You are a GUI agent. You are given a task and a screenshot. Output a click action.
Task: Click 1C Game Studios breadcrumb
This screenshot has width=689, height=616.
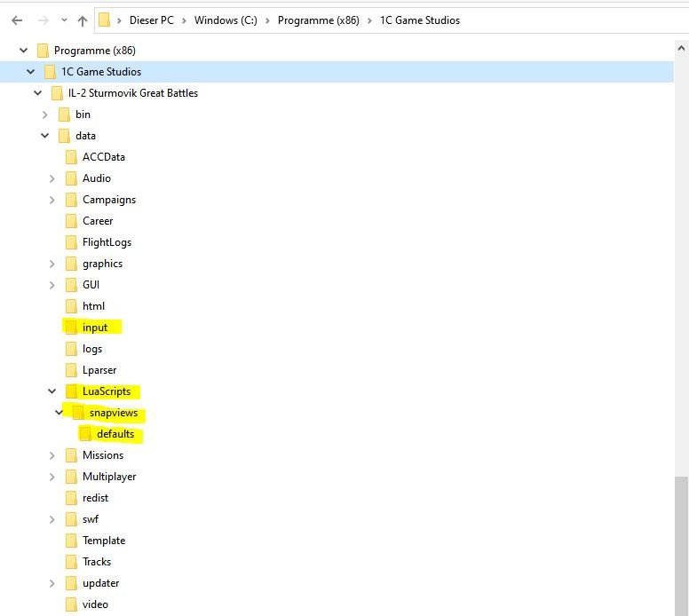point(420,20)
